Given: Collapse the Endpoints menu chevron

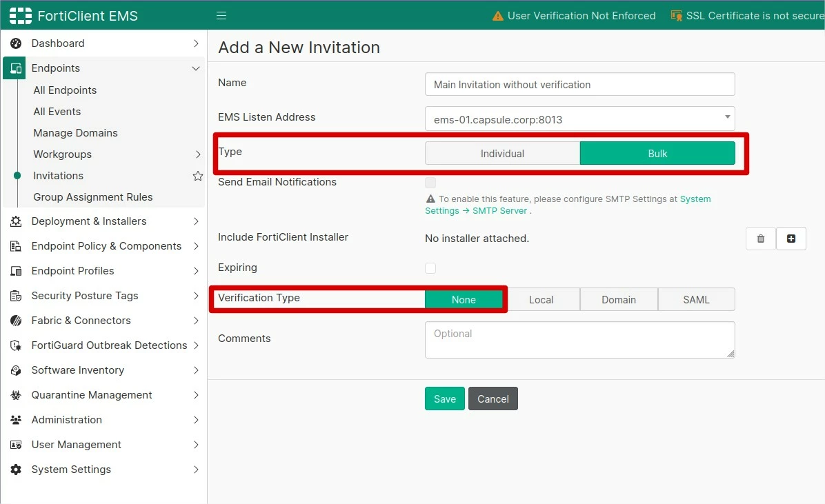Looking at the screenshot, I should pyautogui.click(x=196, y=68).
